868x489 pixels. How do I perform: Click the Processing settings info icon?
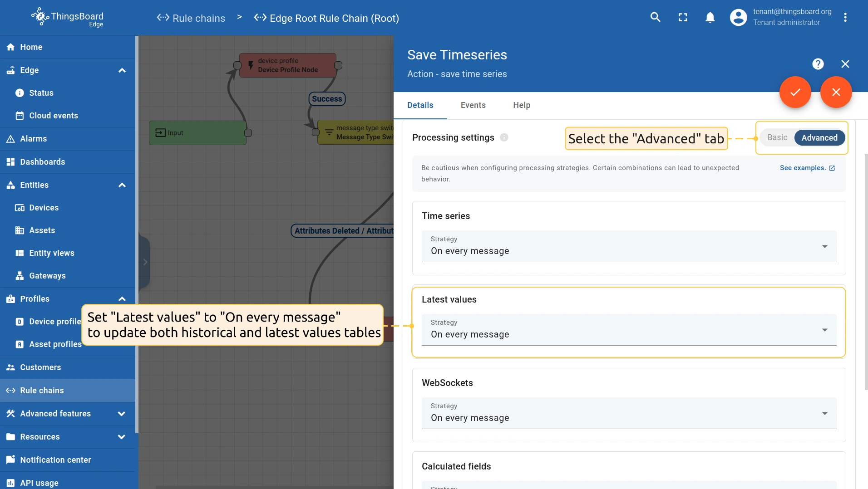coord(504,137)
